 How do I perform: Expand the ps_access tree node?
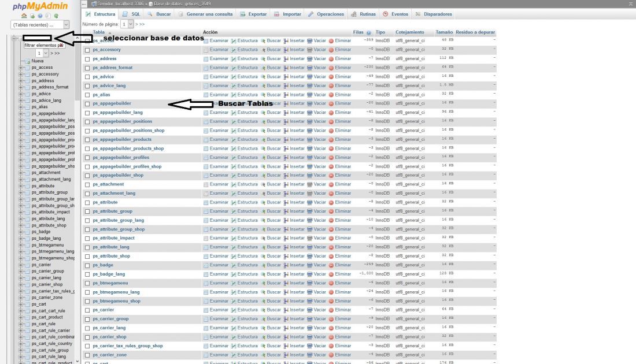[21, 68]
